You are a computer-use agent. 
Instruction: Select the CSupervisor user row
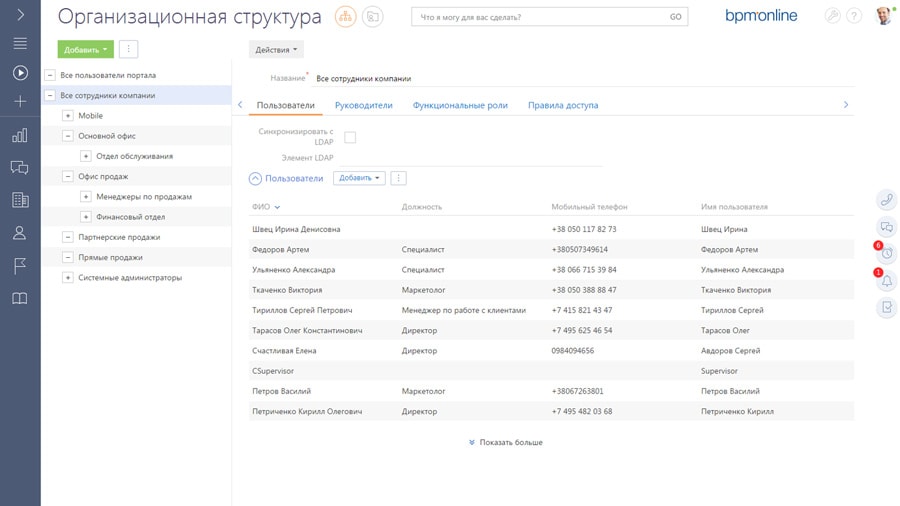click(552, 371)
